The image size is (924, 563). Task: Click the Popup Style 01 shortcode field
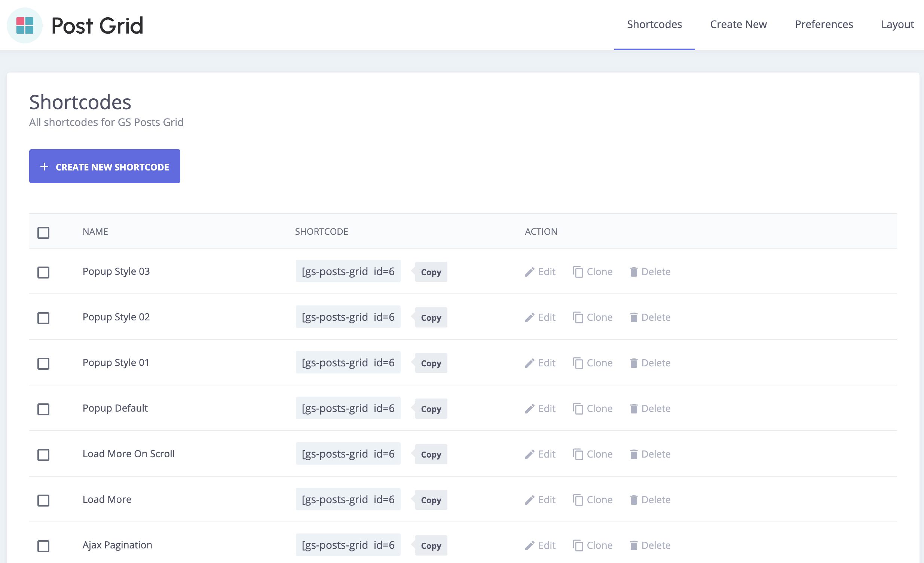348,363
